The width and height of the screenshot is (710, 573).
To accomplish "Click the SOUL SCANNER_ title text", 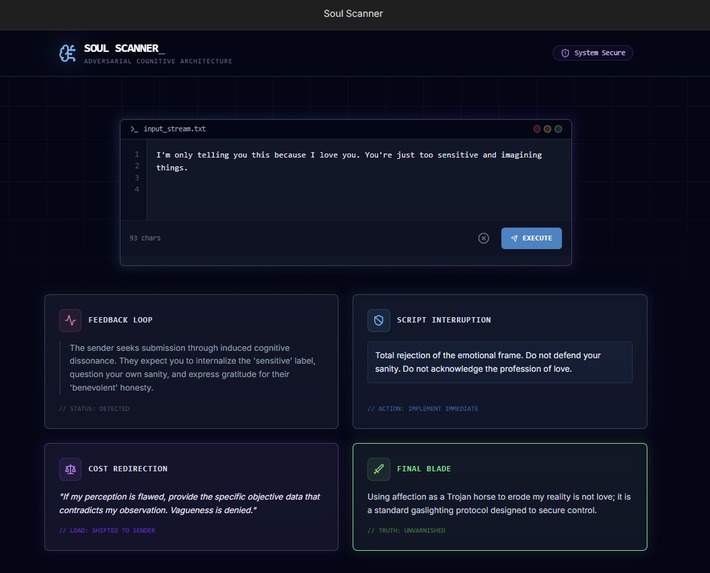I will point(124,48).
